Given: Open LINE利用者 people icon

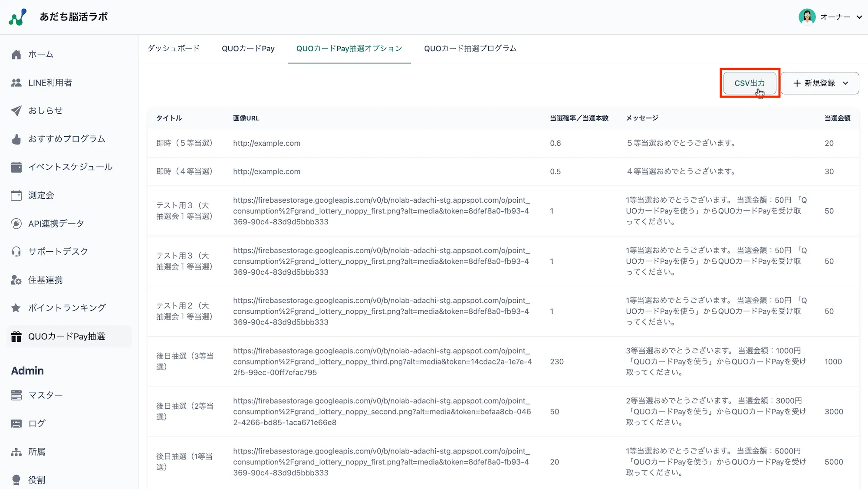Looking at the screenshot, I should pos(16,83).
